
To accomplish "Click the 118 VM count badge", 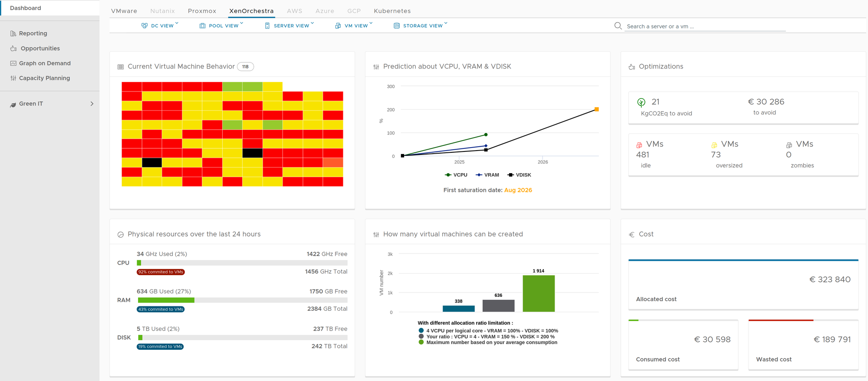I will (x=245, y=66).
